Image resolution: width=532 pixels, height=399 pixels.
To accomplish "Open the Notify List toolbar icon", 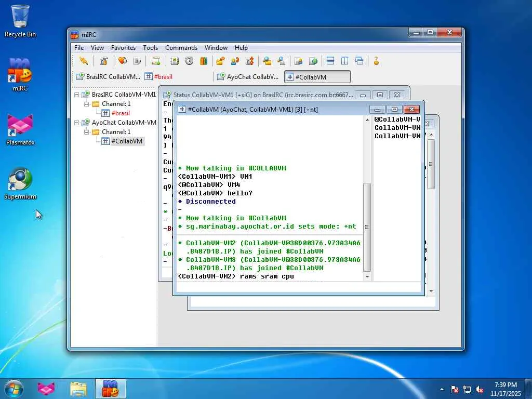I will click(299, 61).
